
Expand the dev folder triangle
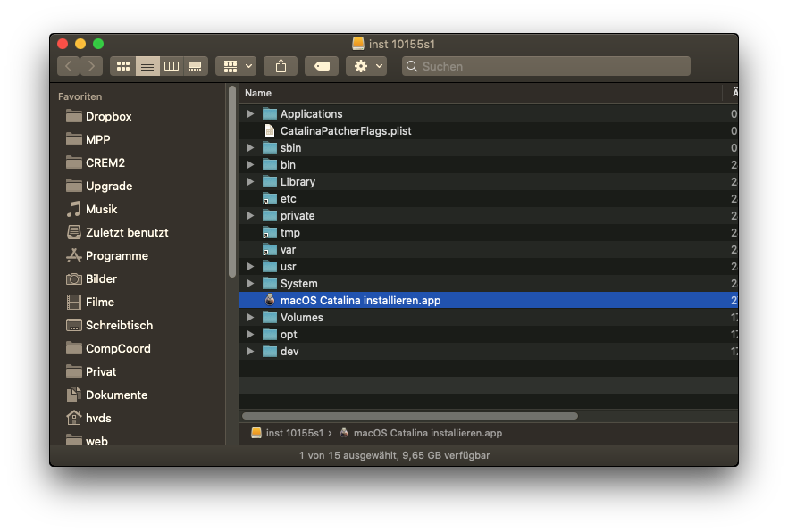(250, 352)
